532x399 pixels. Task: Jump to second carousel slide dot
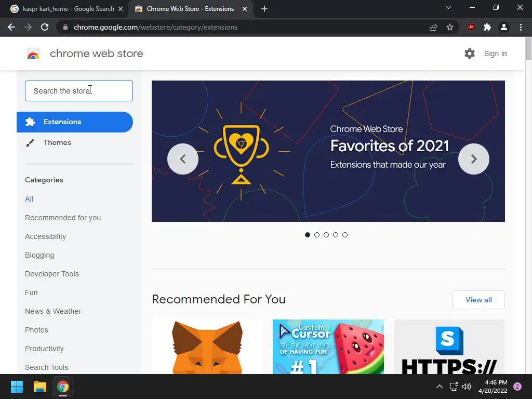click(x=317, y=235)
